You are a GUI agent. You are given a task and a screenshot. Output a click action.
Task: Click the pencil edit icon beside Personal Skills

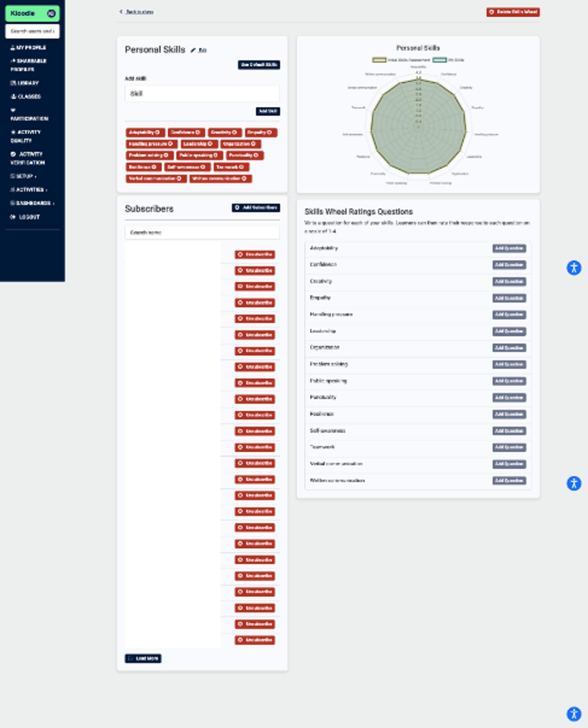pyautogui.click(x=193, y=50)
